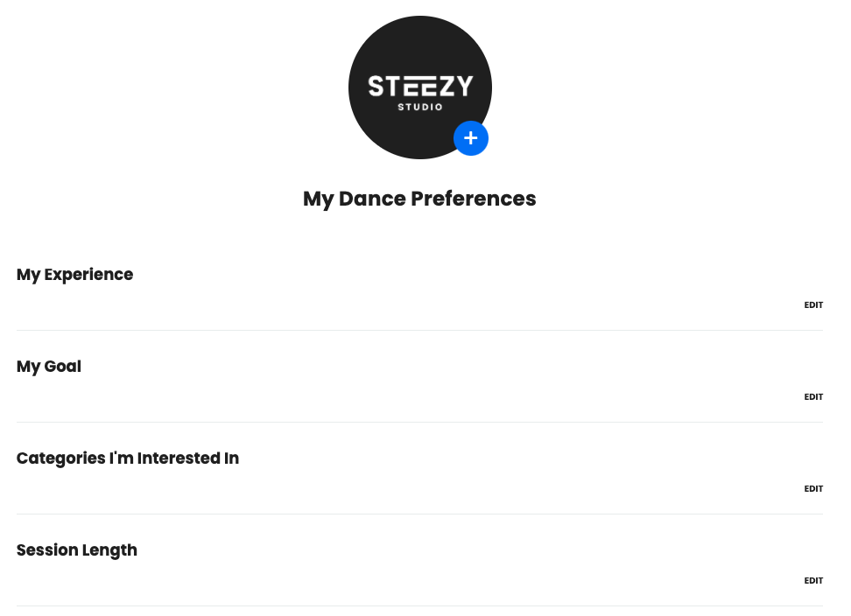The image size is (851, 616).
Task: Select the My Experience heading
Action: [x=74, y=275]
